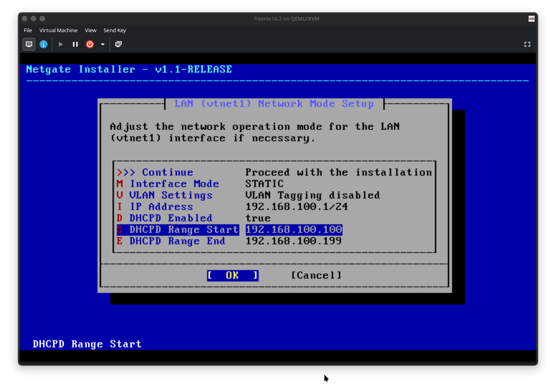Pause the running virtual machine
Screen dimensions: 556x392
75,44
